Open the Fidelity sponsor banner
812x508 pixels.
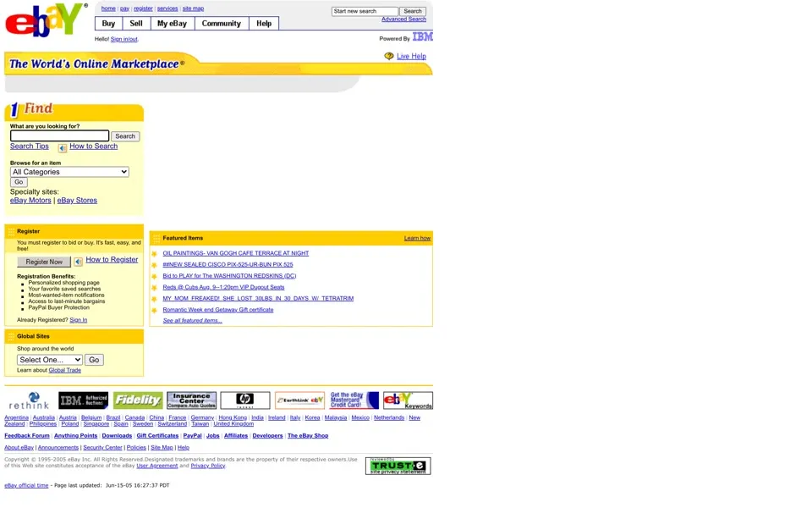coord(138,400)
